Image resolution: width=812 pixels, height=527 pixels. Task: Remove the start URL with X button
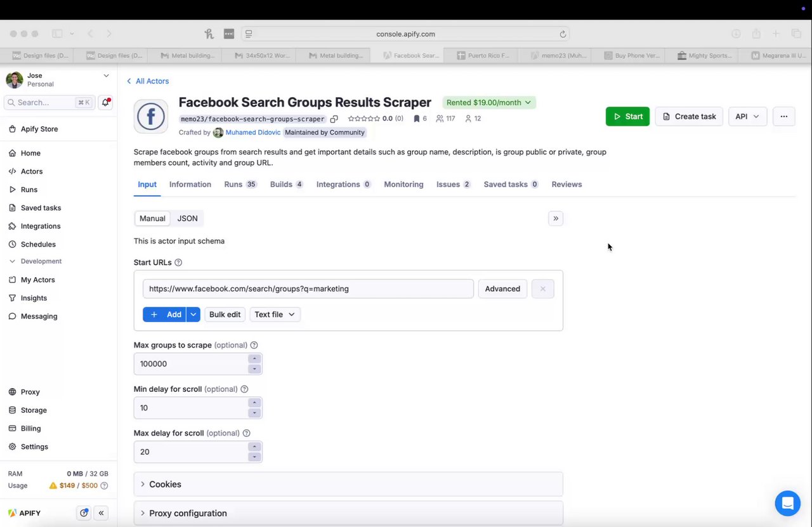point(542,289)
